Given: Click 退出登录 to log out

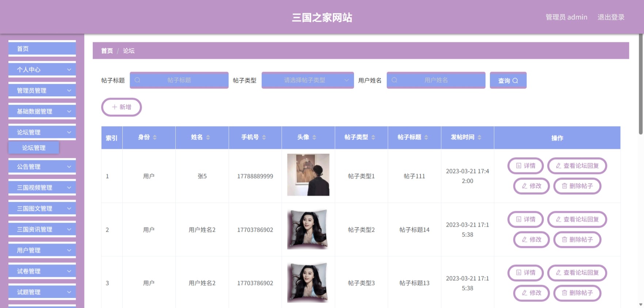Looking at the screenshot, I should pyautogui.click(x=611, y=17).
